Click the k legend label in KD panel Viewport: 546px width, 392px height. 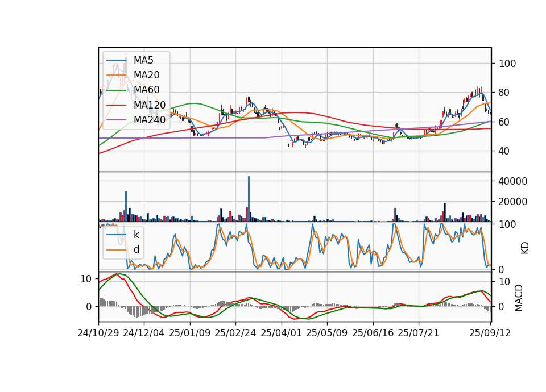[136, 235]
